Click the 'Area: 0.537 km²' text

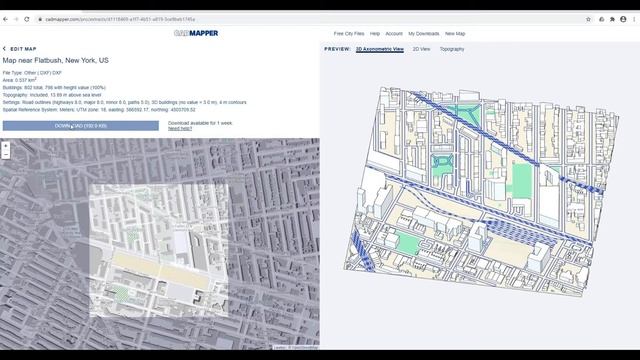20,80
